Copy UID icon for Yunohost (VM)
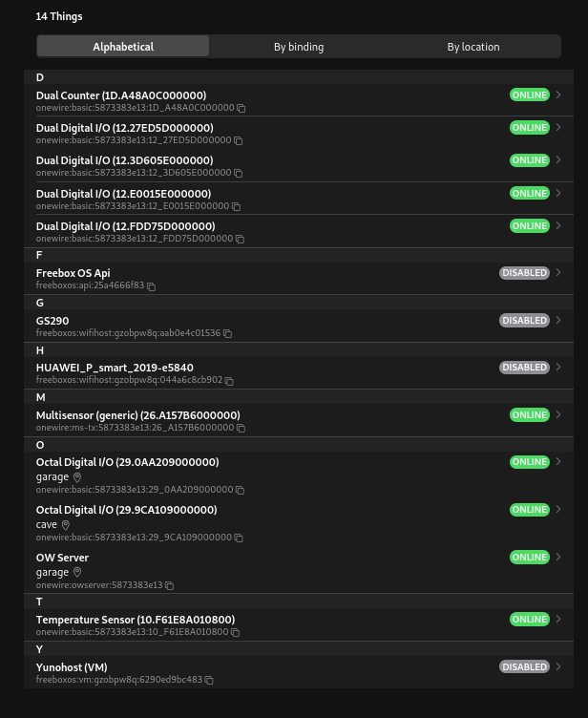Image resolution: width=588 pixels, height=718 pixels. click(x=209, y=681)
